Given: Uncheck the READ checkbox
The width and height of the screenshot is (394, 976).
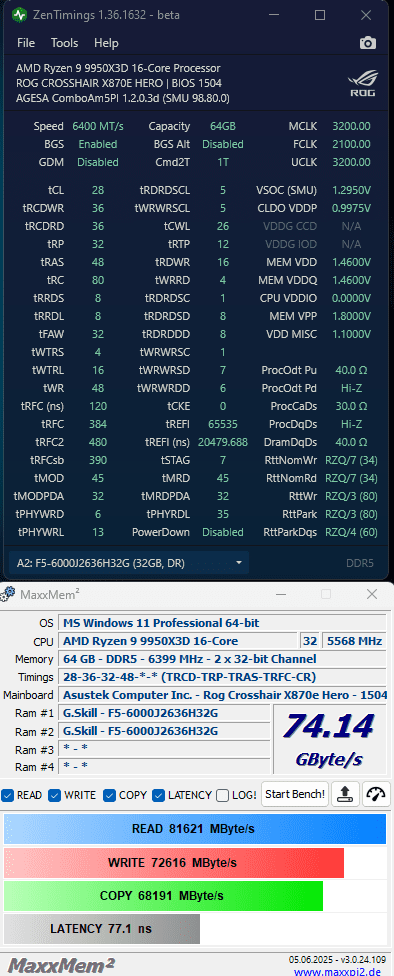Looking at the screenshot, I should [x=7, y=795].
